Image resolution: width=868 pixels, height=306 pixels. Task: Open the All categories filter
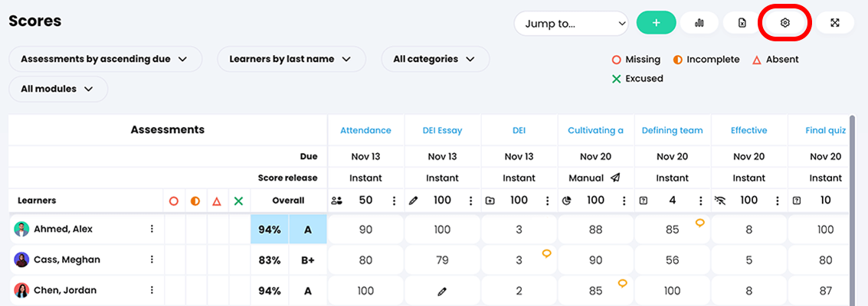coord(434,59)
